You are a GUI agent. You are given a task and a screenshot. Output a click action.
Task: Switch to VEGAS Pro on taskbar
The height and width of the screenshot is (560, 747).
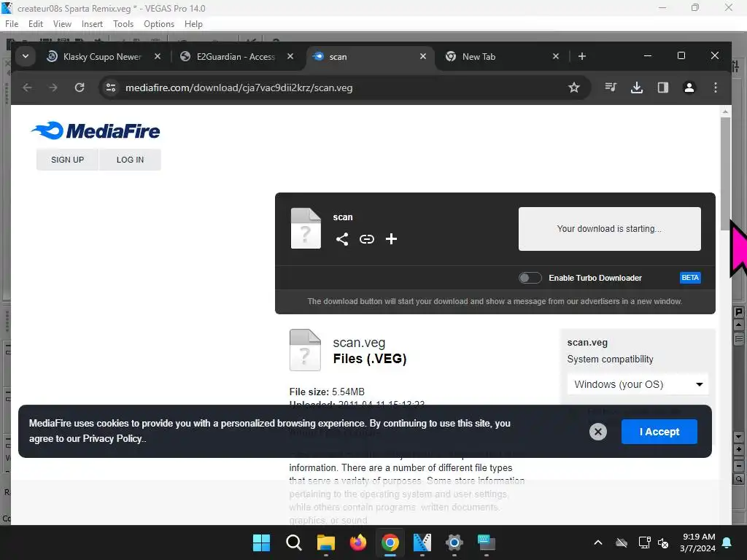422,542
